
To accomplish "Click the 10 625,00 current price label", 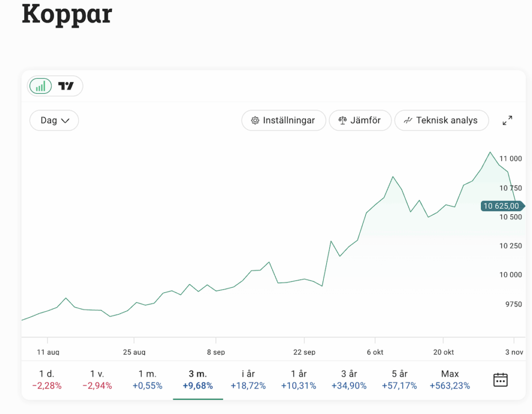I will click(x=501, y=206).
